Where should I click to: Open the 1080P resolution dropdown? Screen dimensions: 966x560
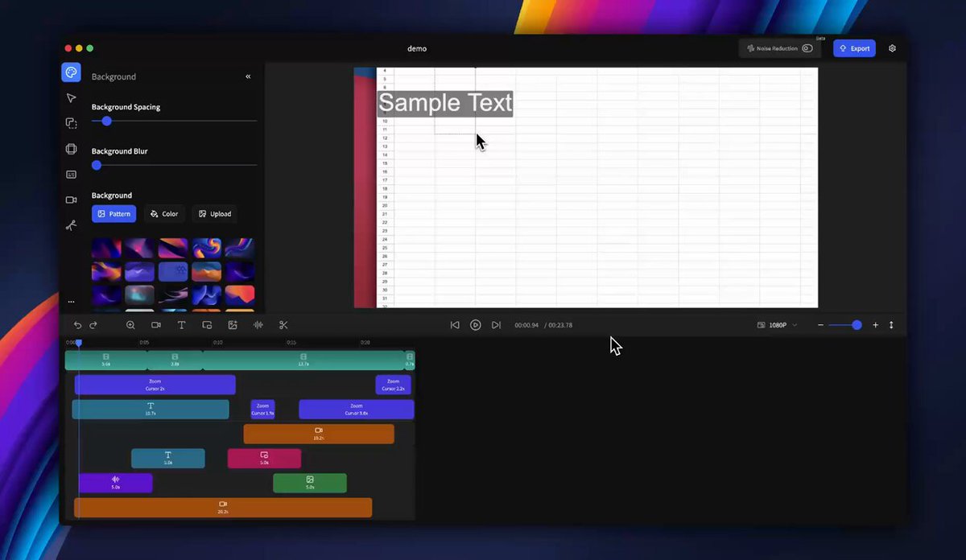coord(778,325)
